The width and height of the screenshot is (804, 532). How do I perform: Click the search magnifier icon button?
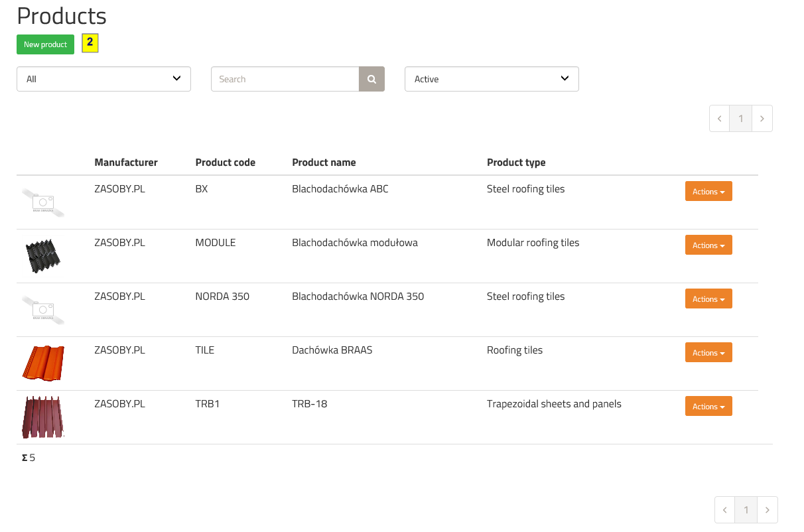371,79
